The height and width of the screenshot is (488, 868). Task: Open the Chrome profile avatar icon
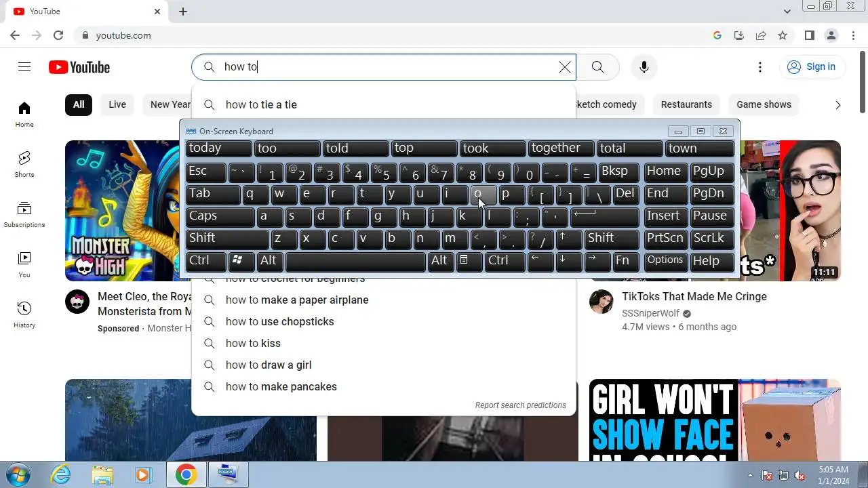coord(831,35)
